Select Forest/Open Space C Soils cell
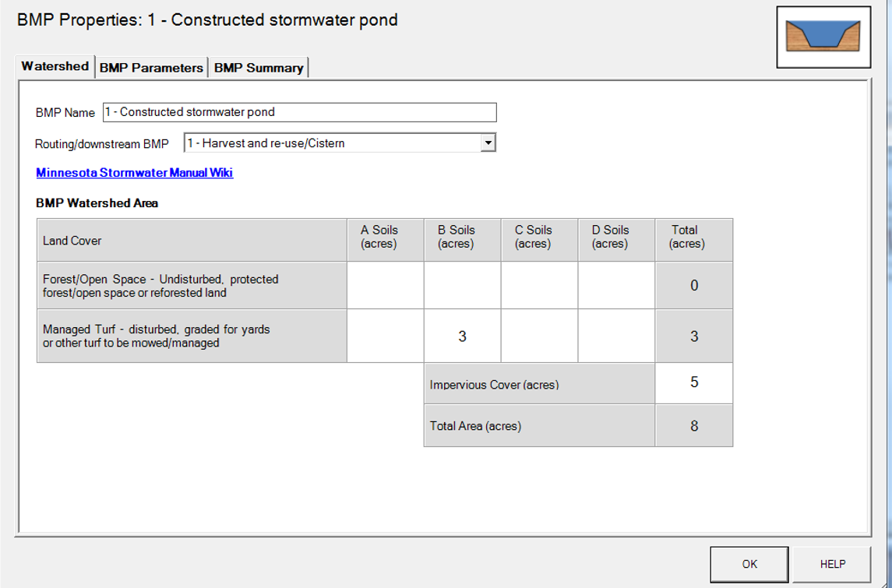892x588 pixels. click(x=539, y=285)
